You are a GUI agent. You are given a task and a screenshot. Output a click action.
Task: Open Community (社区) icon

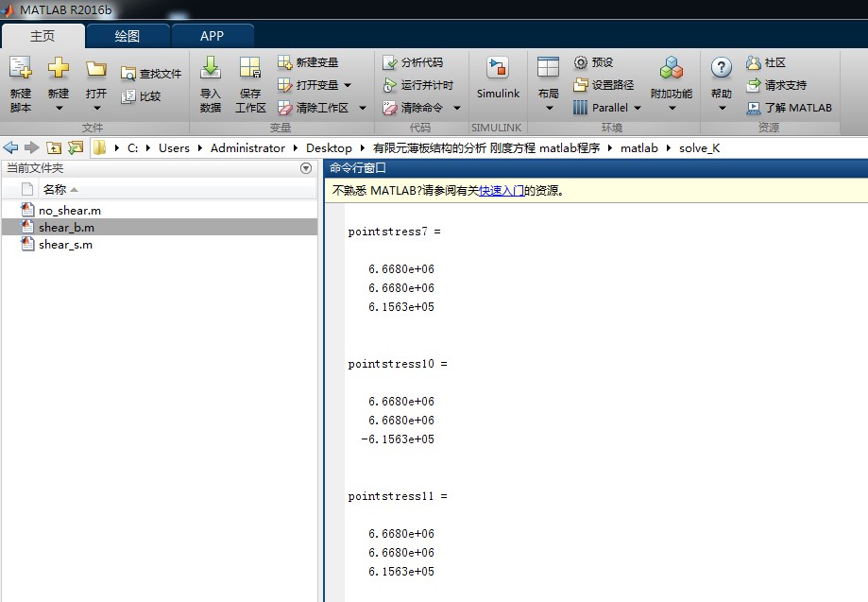[x=754, y=62]
